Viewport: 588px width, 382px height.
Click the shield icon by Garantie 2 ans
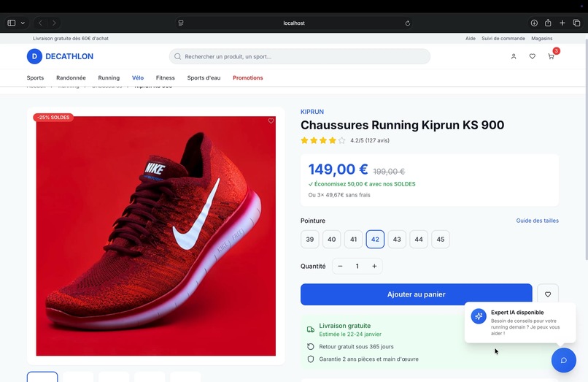(311, 359)
